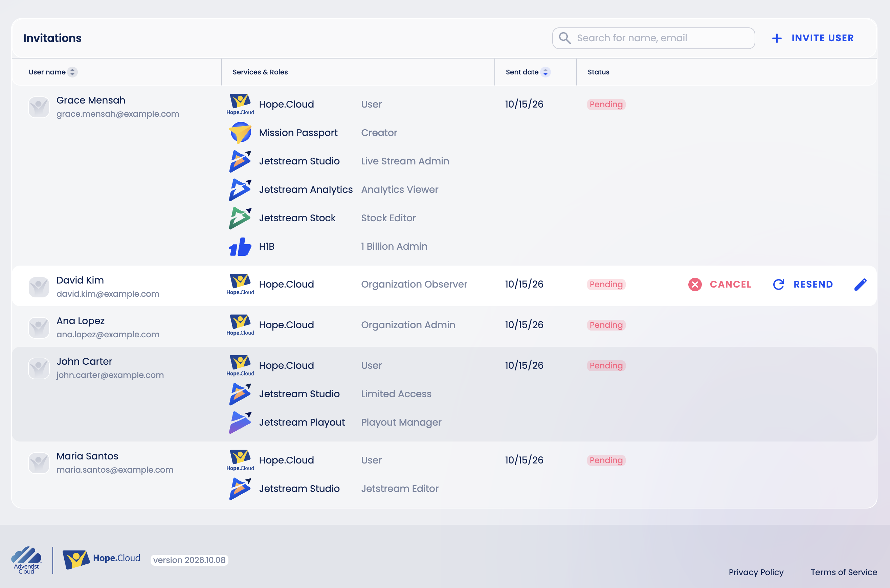Click the Playout Manager role text
The image size is (890, 588).
(x=401, y=423)
